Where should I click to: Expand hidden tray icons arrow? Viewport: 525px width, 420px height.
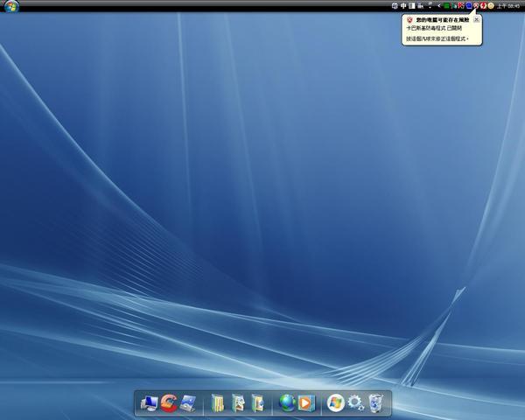(x=439, y=6)
